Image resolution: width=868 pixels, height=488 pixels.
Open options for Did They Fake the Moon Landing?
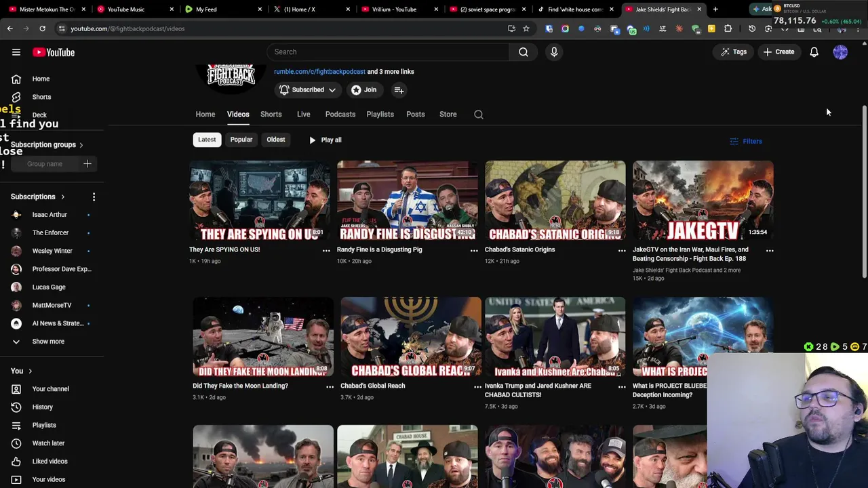pos(330,387)
